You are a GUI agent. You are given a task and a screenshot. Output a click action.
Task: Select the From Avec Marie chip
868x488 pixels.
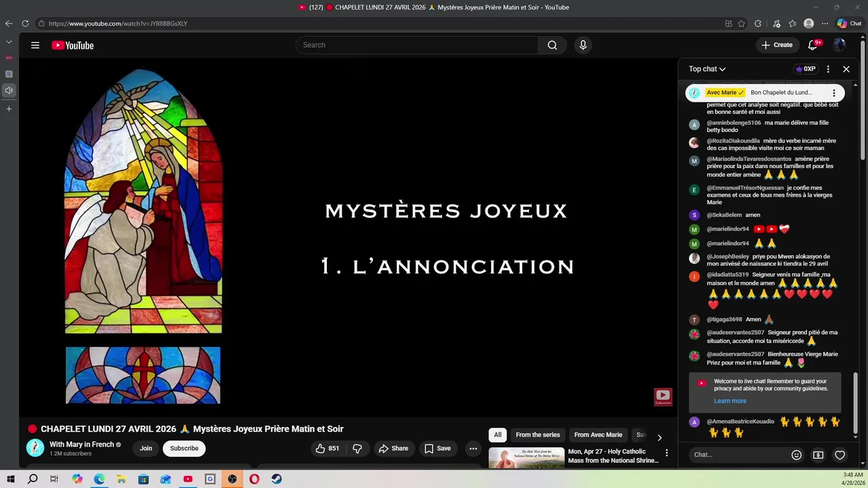pos(598,435)
